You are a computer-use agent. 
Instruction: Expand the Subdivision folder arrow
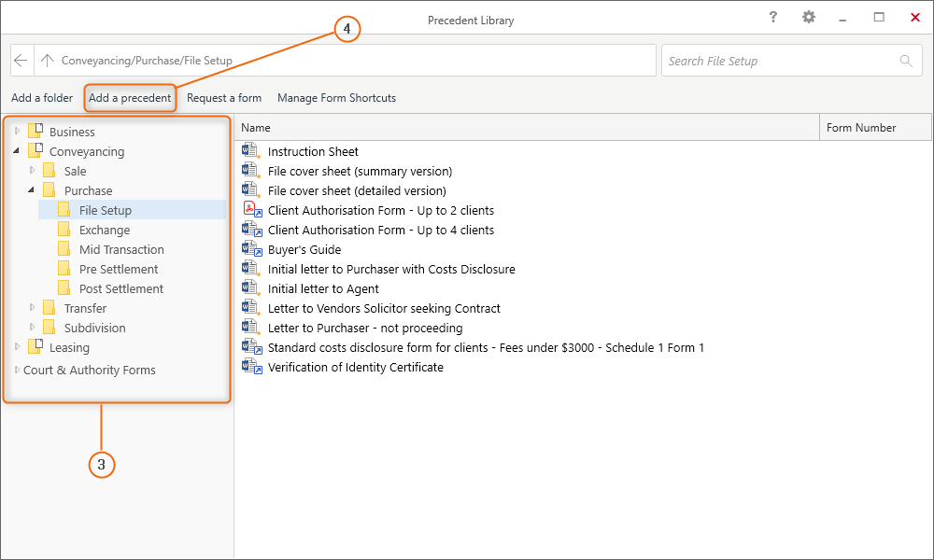click(x=32, y=328)
